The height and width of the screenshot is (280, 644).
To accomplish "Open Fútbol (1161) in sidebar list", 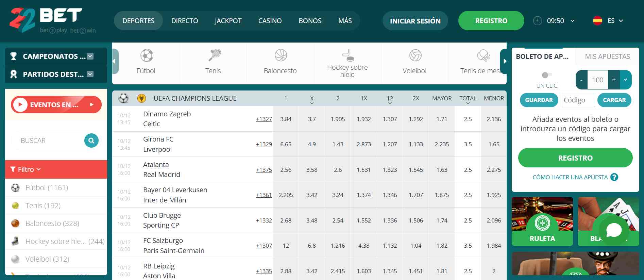I will click(x=56, y=187).
